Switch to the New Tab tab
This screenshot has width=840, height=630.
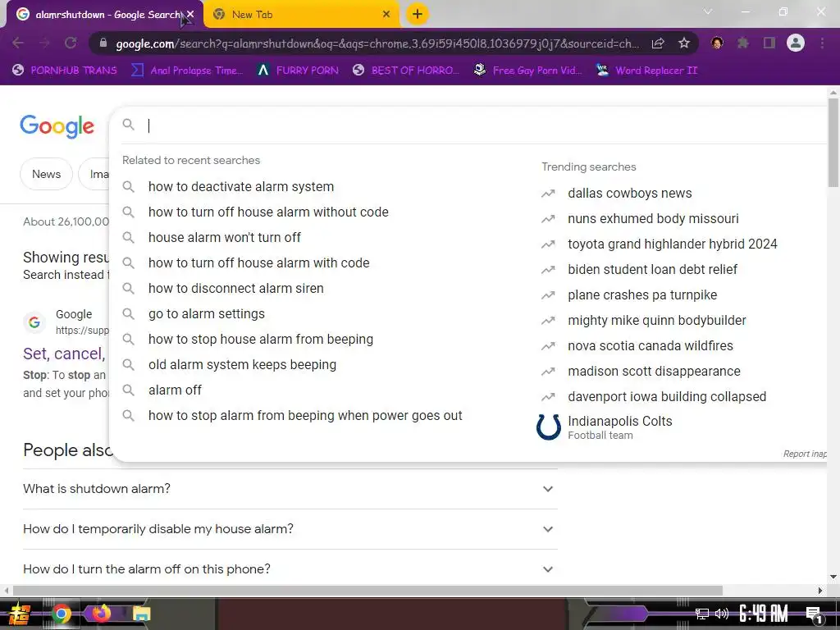pos(302,15)
